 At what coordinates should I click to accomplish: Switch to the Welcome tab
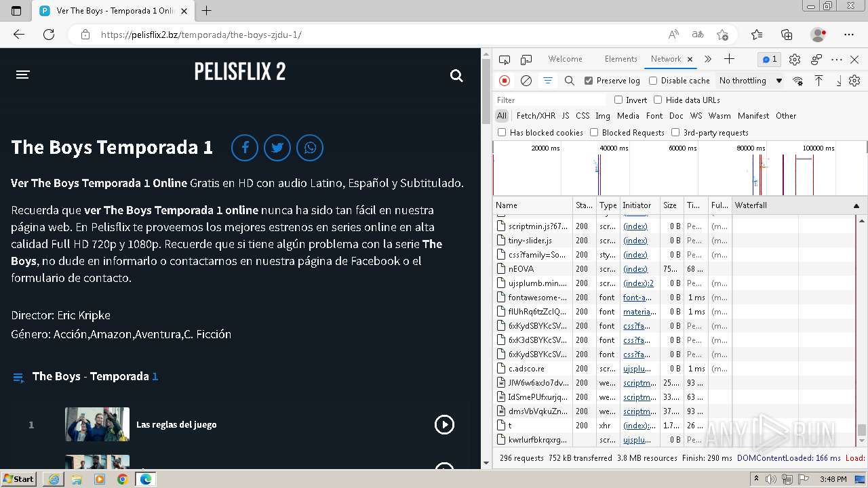pos(565,59)
